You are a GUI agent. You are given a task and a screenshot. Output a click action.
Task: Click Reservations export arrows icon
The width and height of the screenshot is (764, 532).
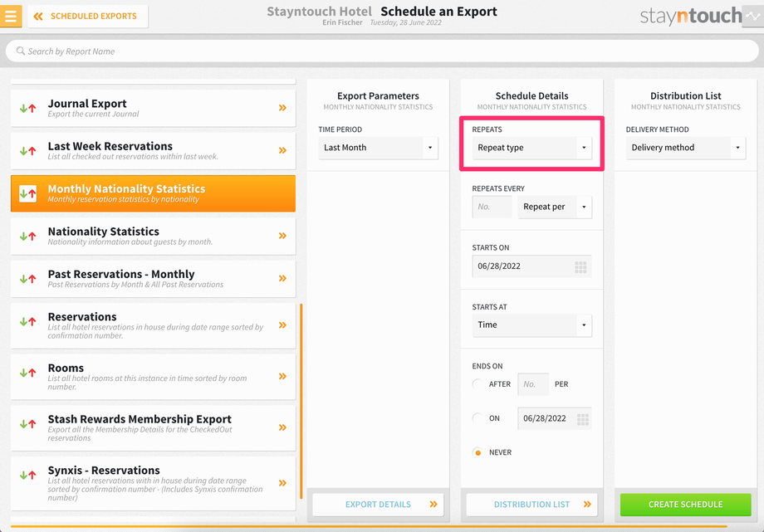click(x=27, y=321)
